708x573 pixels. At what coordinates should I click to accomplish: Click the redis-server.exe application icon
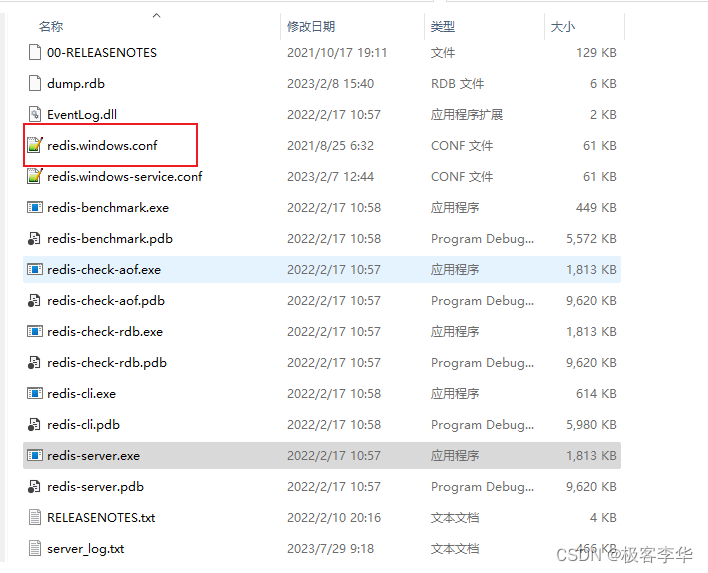[x=35, y=455]
